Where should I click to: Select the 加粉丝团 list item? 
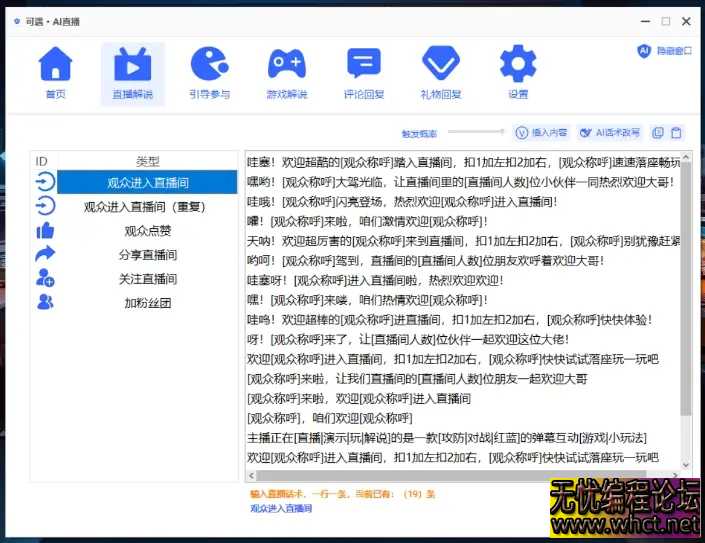(148, 303)
